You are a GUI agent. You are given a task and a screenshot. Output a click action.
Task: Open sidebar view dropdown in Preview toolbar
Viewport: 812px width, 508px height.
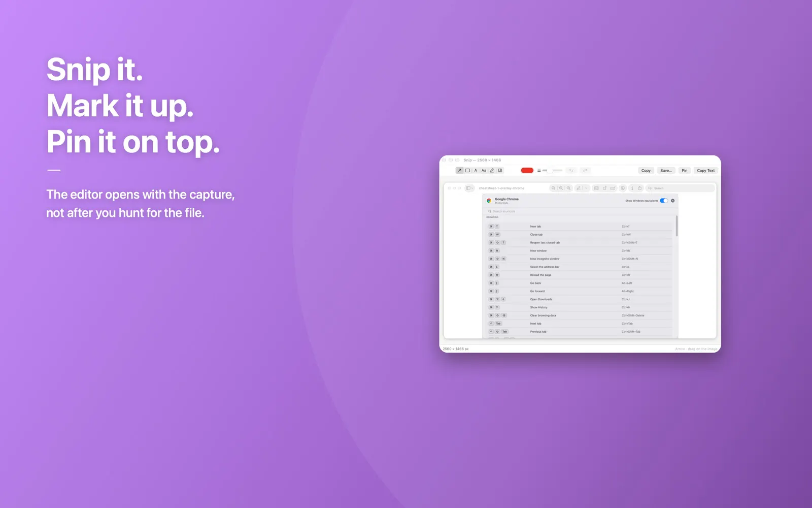click(x=469, y=188)
